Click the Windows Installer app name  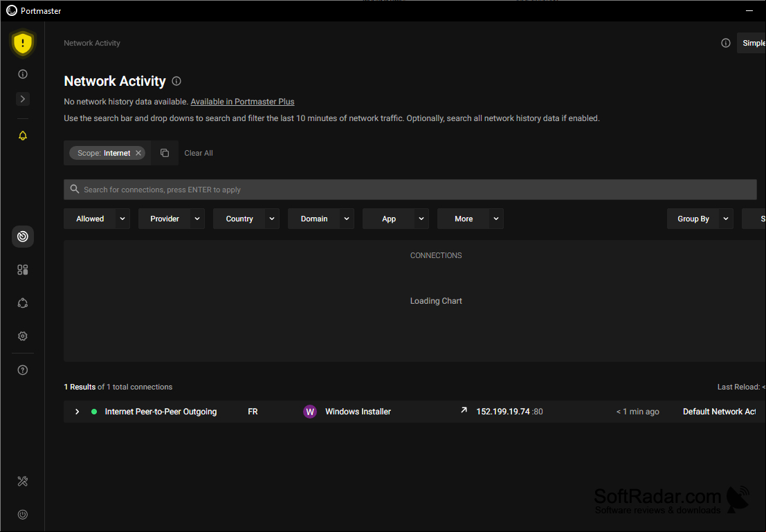[358, 412]
